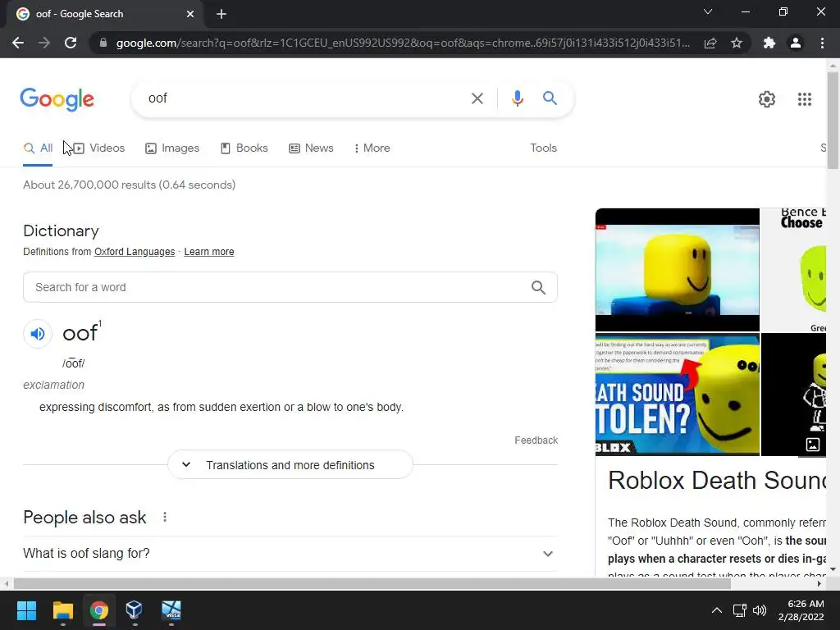Open the Chrome three-dot menu
840x630 pixels.
click(x=822, y=43)
